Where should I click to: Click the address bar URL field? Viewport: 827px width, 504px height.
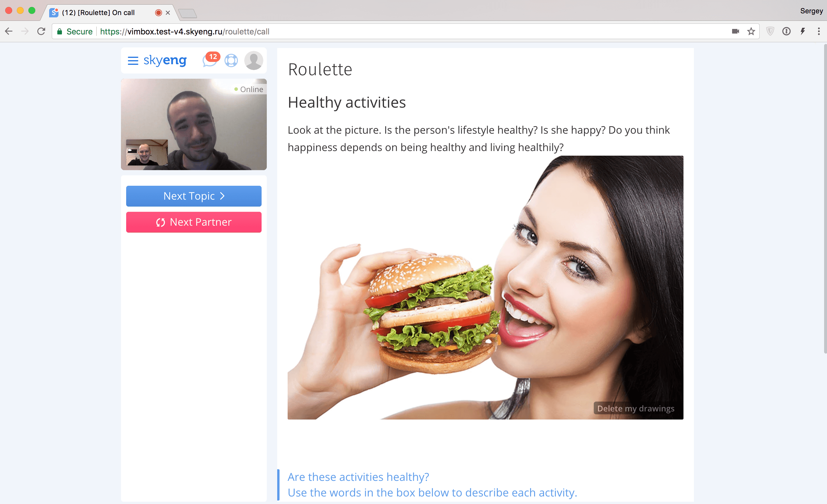(411, 31)
